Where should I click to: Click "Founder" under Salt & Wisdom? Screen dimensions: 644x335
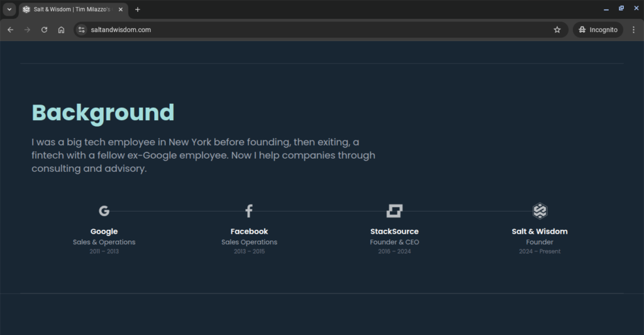540,242
